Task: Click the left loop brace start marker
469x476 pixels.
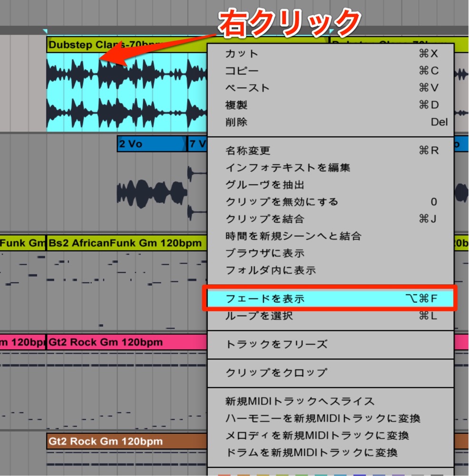Action: (x=45, y=31)
